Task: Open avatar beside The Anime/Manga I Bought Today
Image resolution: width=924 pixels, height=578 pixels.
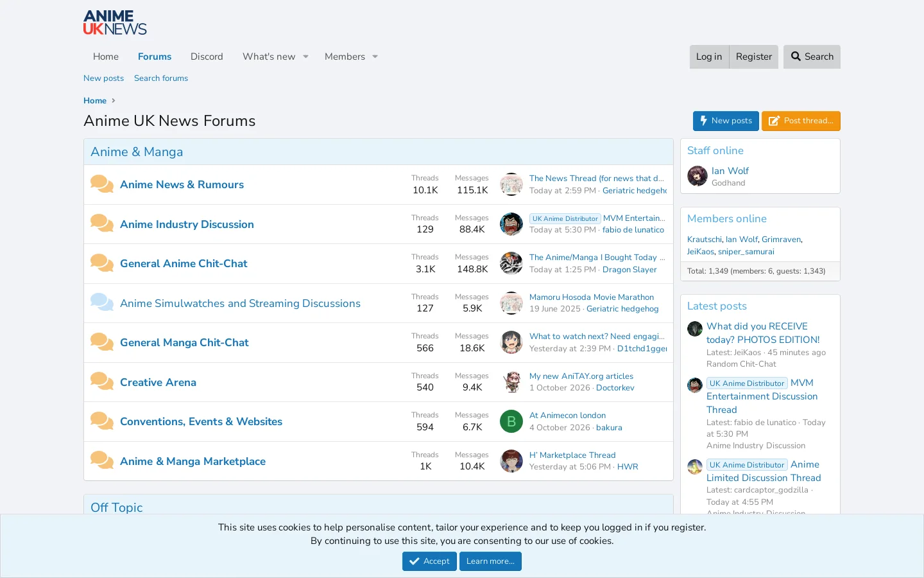Action: point(511,263)
